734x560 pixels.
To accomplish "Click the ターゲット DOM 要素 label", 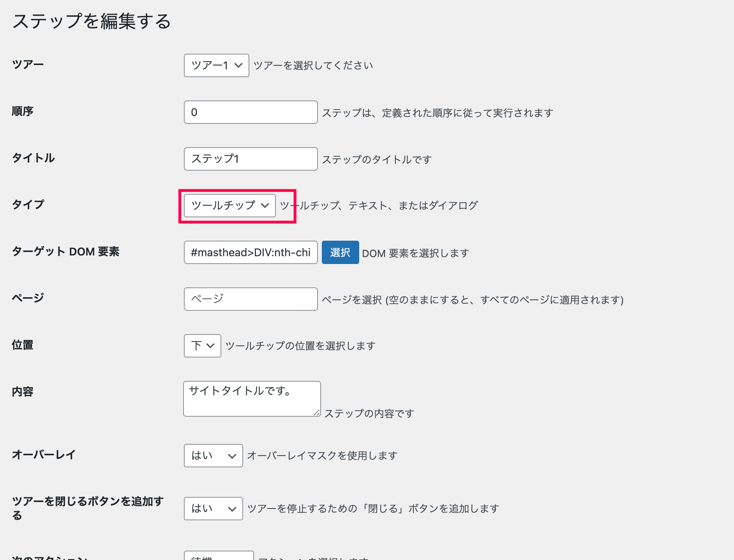I will point(65,252).
